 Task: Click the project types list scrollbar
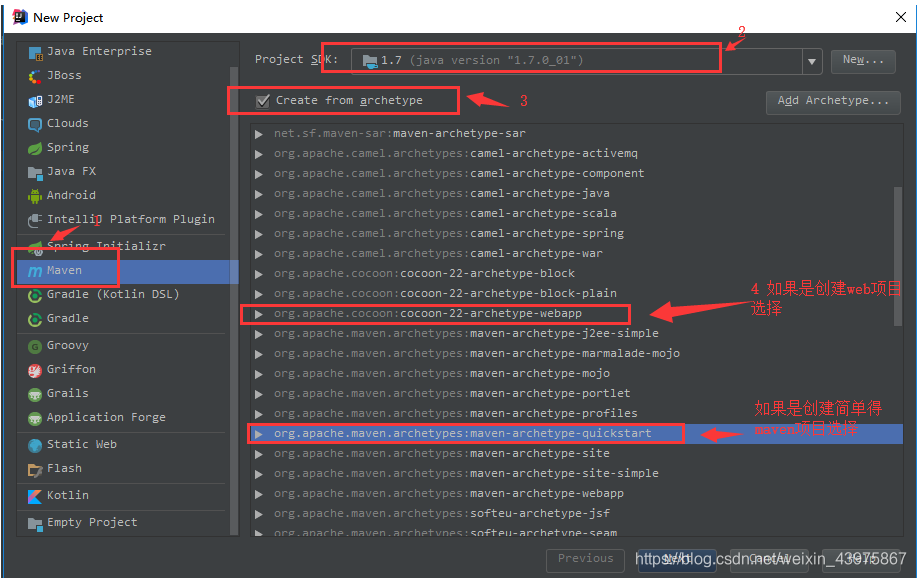point(234,300)
